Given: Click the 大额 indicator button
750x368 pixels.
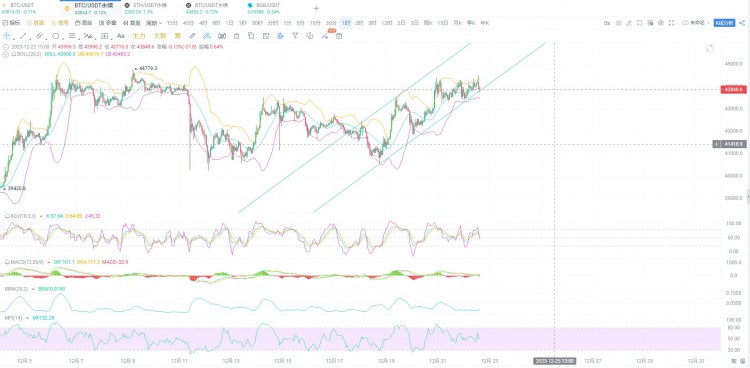Looking at the screenshot, I should point(160,36).
